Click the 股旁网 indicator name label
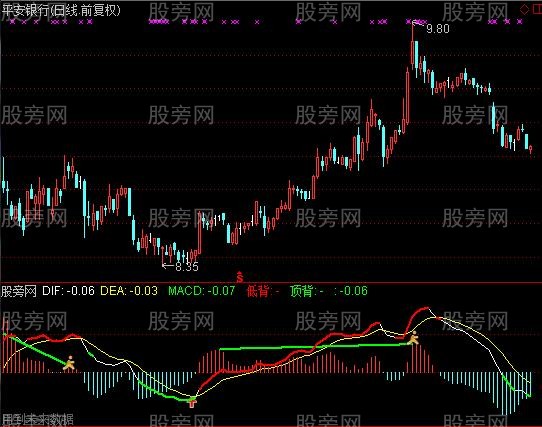 pyautogui.click(x=19, y=291)
